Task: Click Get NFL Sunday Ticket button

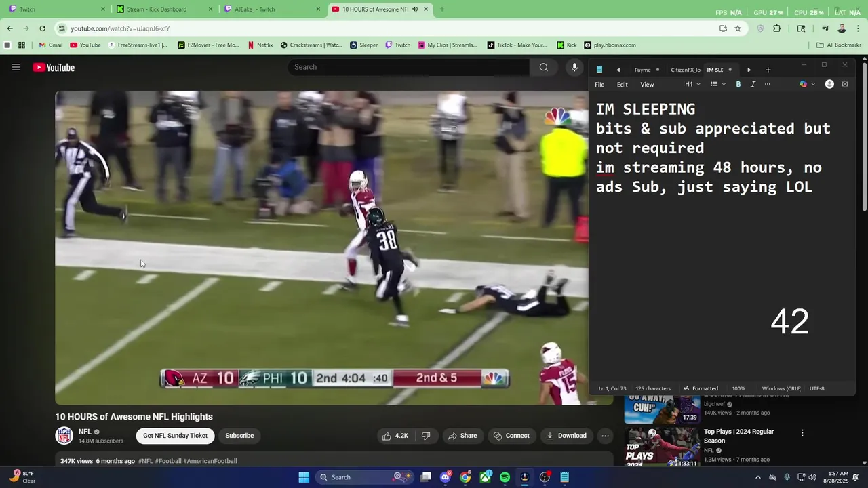Action: pos(175,436)
